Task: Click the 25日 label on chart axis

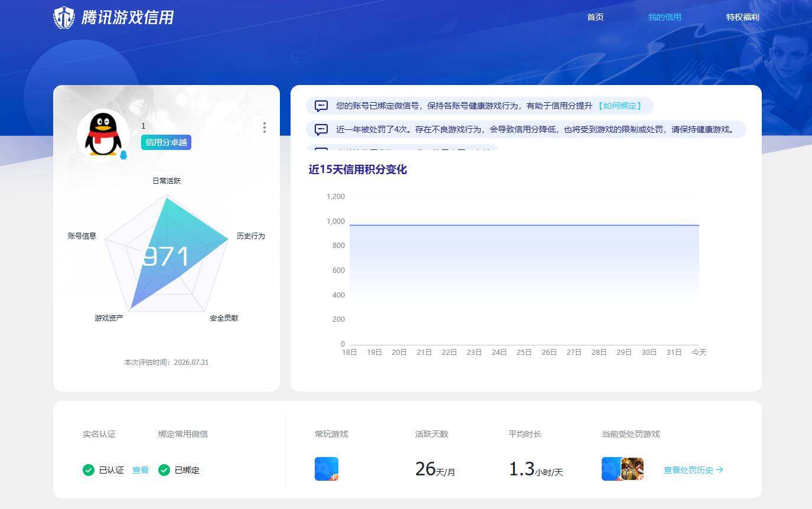Action: 524,352
